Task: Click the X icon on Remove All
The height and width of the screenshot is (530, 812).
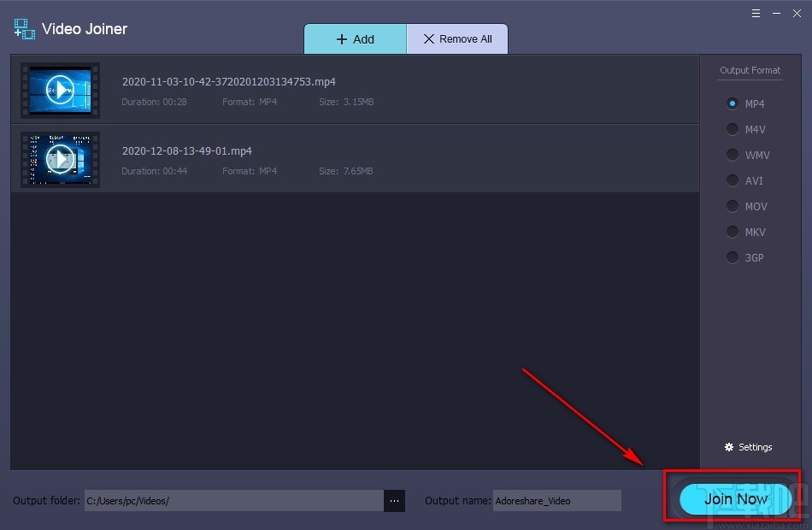Action: 430,38
